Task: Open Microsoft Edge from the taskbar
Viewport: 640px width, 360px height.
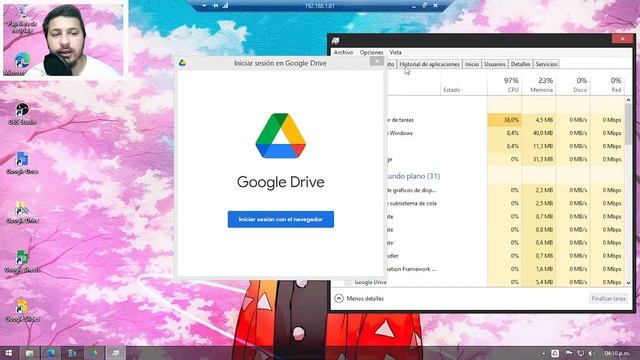Action: pos(51,353)
